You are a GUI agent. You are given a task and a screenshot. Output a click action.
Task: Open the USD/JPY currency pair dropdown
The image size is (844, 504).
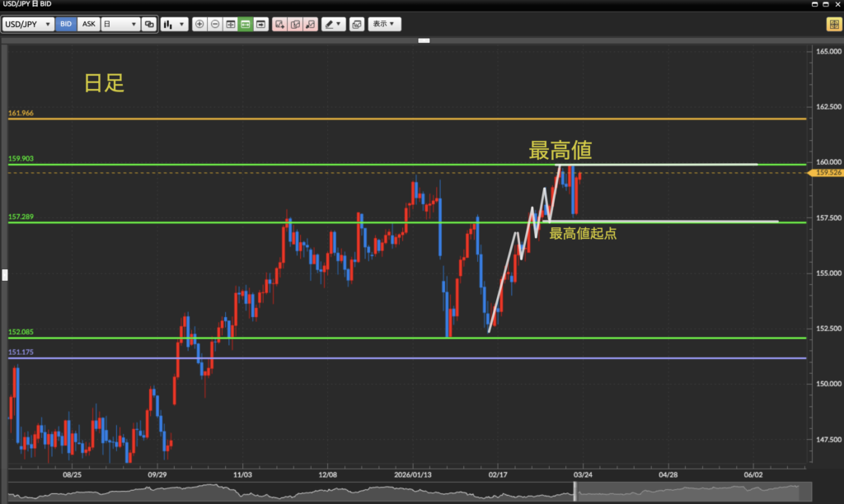point(29,25)
